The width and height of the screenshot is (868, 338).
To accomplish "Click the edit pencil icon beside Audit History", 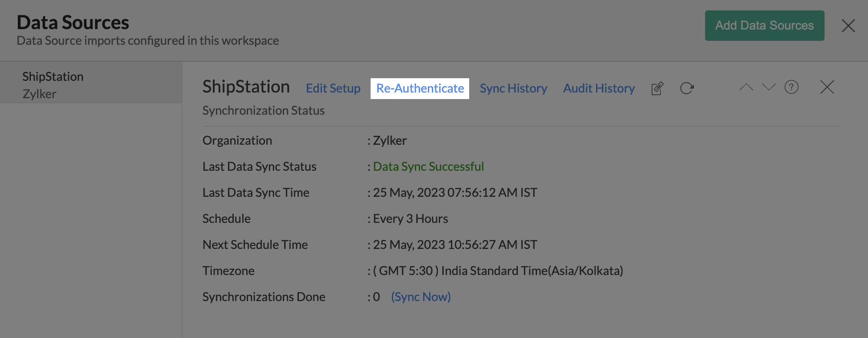I will [657, 88].
